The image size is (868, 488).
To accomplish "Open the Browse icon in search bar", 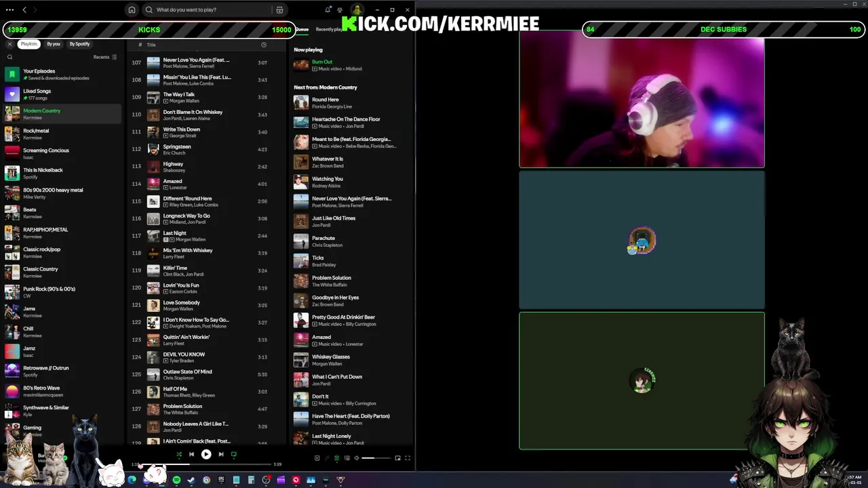I will tap(279, 10).
